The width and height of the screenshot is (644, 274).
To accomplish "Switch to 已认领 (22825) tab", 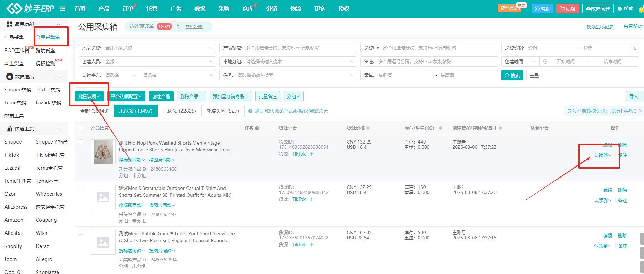I will (180, 111).
